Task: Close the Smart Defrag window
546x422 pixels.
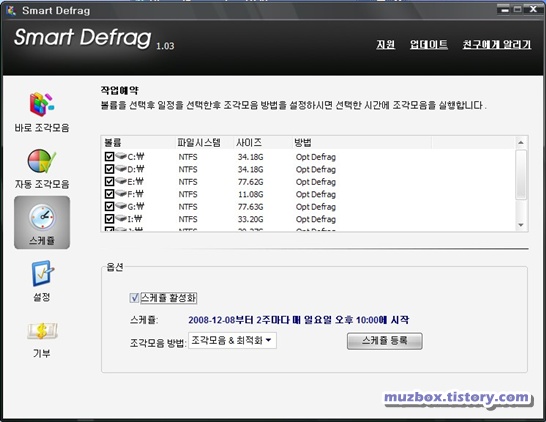Action: tap(533, 9)
